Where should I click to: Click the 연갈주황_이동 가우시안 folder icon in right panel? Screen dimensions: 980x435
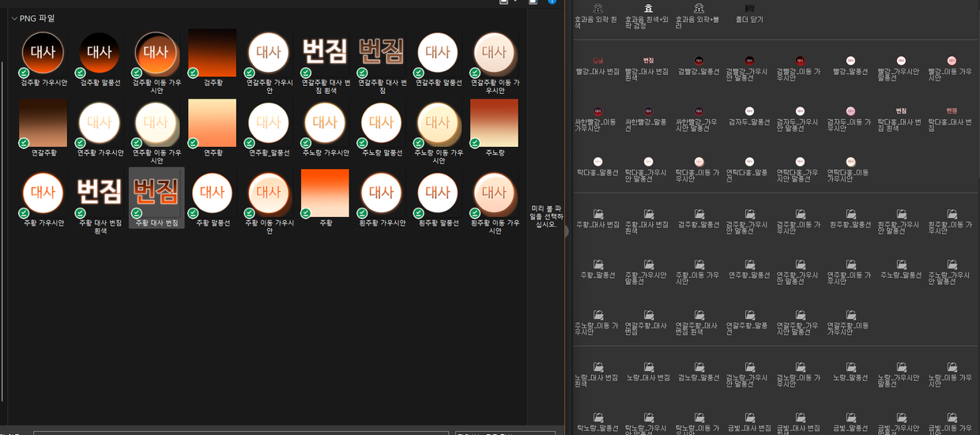[x=850, y=315]
